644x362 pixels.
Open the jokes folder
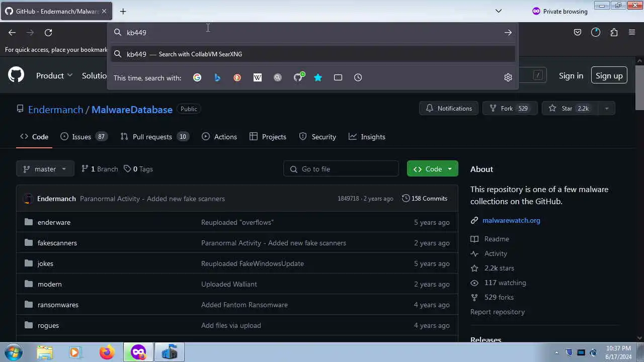pyautogui.click(x=45, y=263)
